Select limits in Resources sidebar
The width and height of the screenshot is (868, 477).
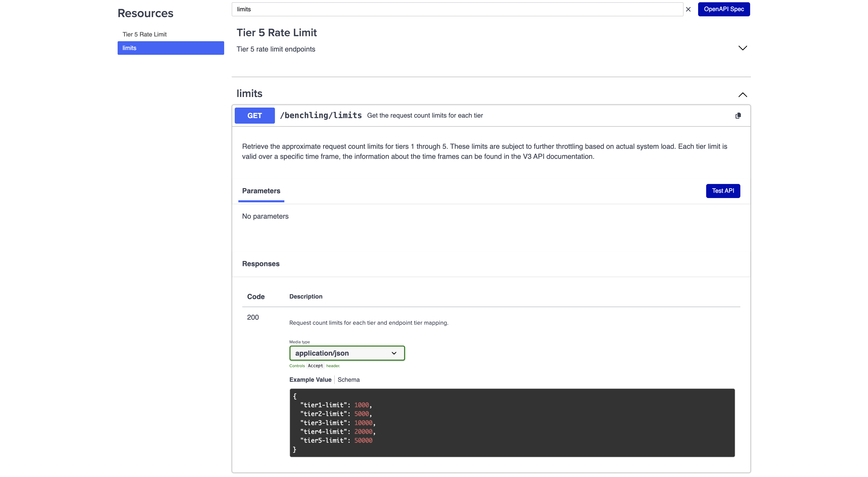point(171,48)
